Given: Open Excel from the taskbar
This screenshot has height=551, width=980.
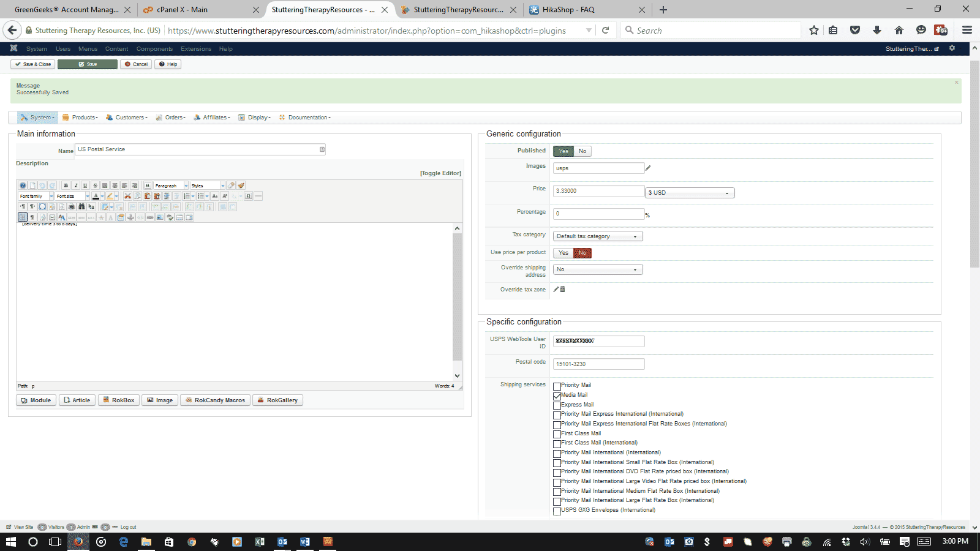Looking at the screenshot, I should click(260, 542).
